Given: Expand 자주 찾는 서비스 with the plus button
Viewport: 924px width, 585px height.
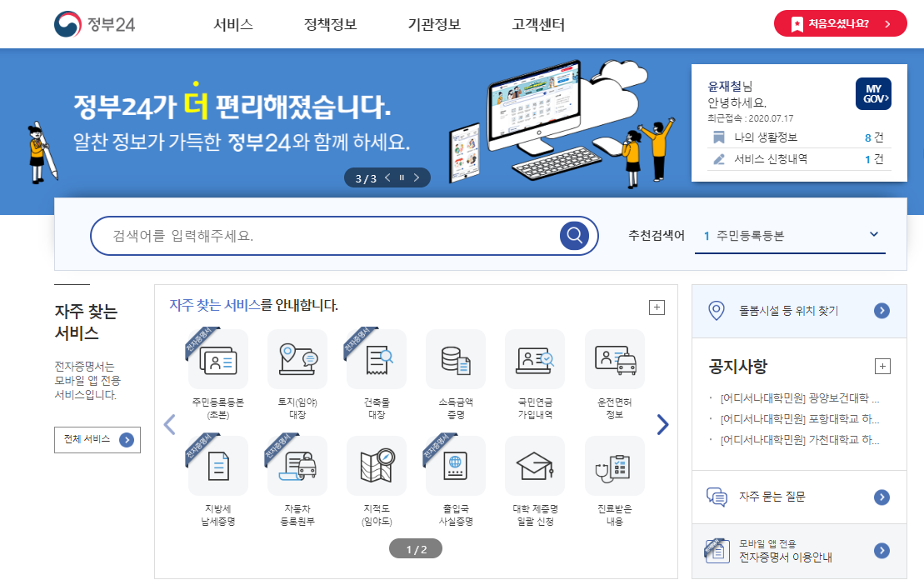Looking at the screenshot, I should [x=657, y=307].
